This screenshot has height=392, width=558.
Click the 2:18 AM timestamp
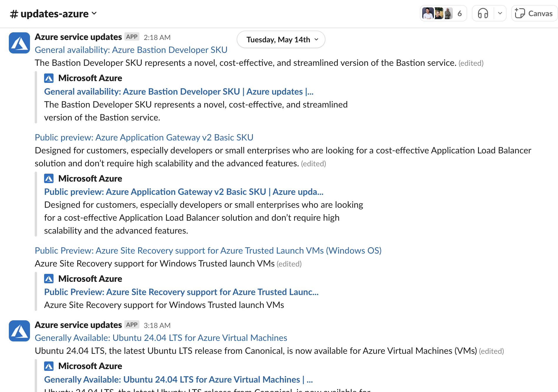pyautogui.click(x=157, y=37)
